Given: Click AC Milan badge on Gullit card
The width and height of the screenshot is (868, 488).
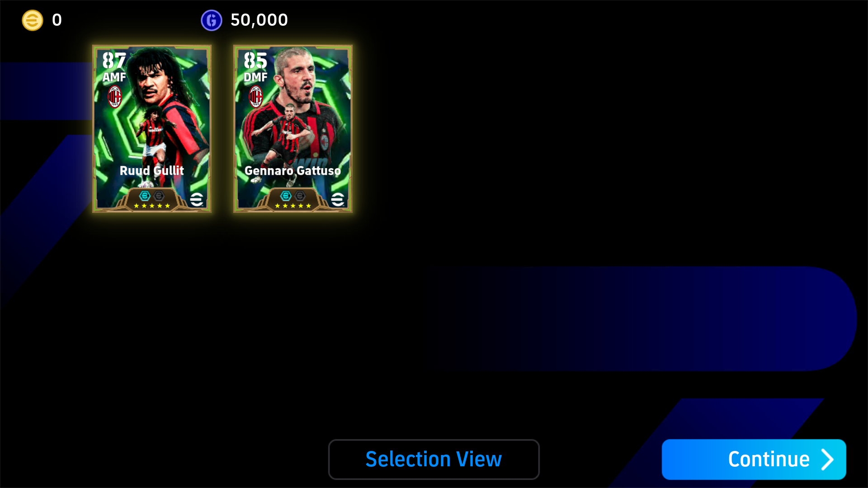Looking at the screenshot, I should click(115, 97).
